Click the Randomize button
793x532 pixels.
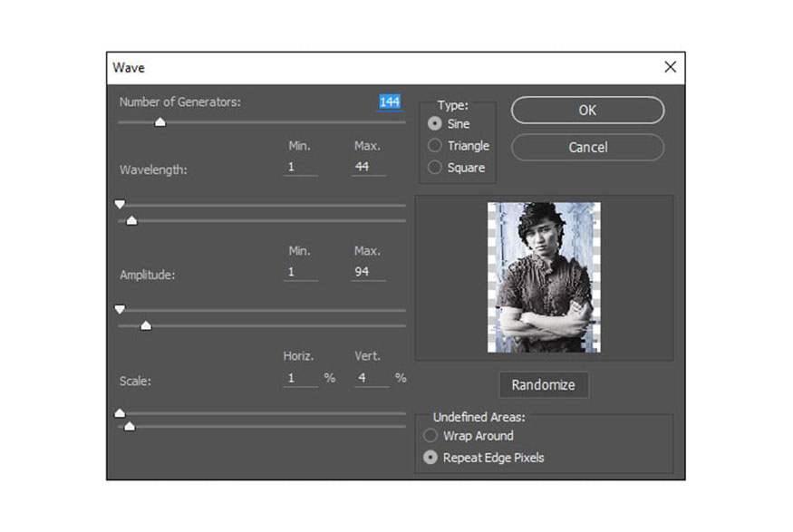(x=544, y=385)
